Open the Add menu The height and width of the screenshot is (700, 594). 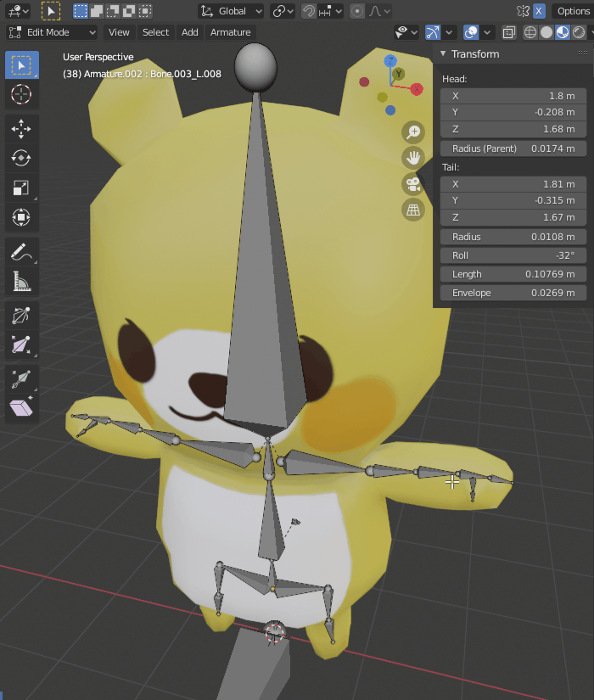(x=190, y=32)
